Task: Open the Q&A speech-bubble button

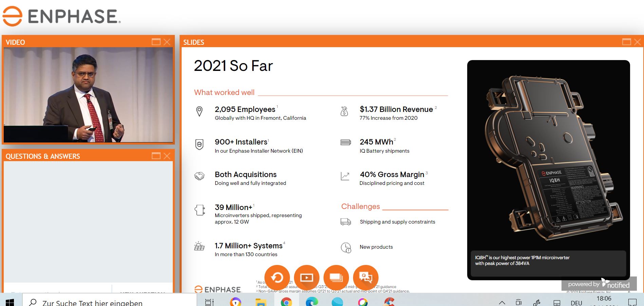Action: (x=366, y=278)
